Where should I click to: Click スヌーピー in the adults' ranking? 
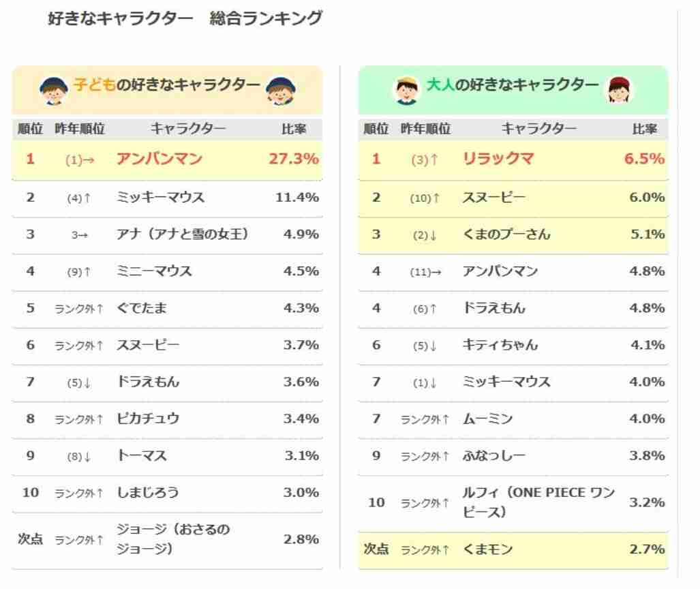[493, 197]
